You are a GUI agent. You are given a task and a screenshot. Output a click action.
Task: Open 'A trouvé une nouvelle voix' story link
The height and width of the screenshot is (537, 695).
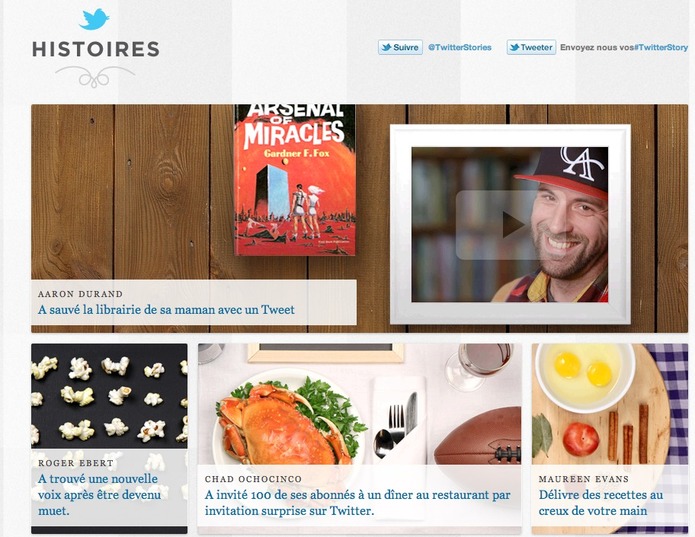pos(99,495)
